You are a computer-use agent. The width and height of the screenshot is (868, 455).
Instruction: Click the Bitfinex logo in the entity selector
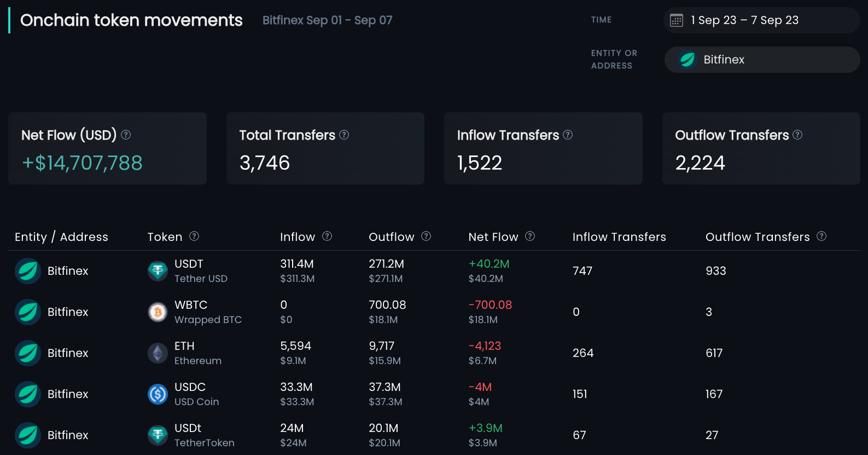688,60
